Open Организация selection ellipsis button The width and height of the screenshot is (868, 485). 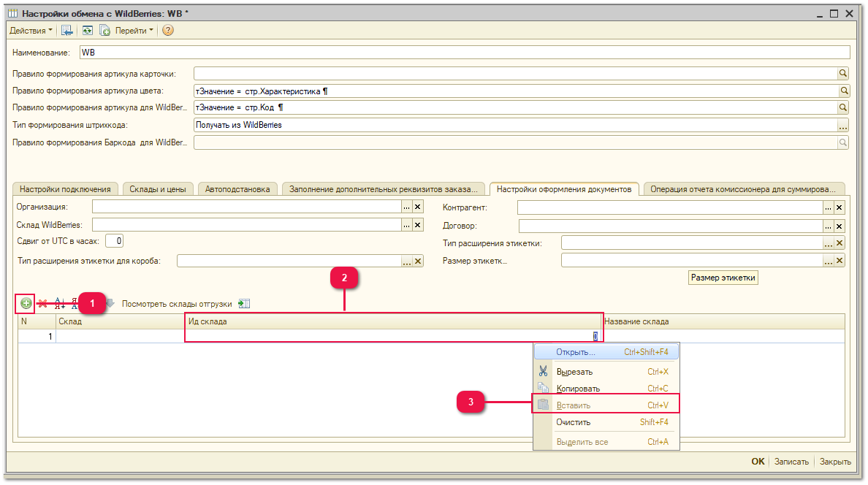[407, 207]
